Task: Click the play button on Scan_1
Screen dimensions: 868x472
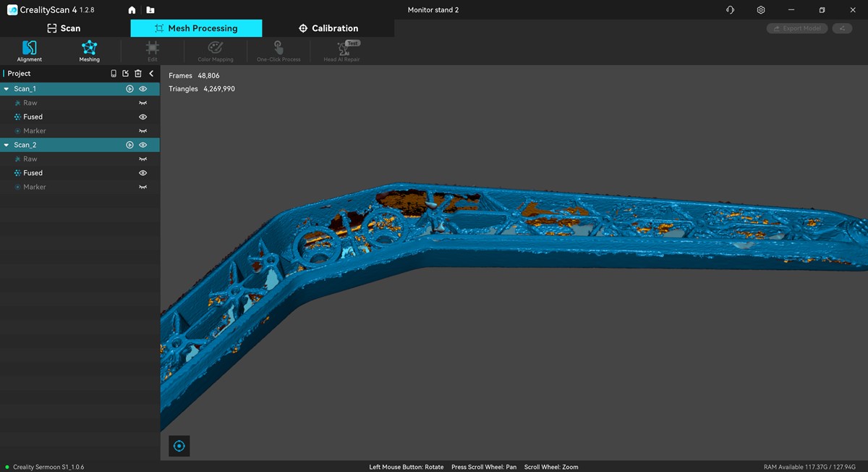Action: (x=129, y=89)
